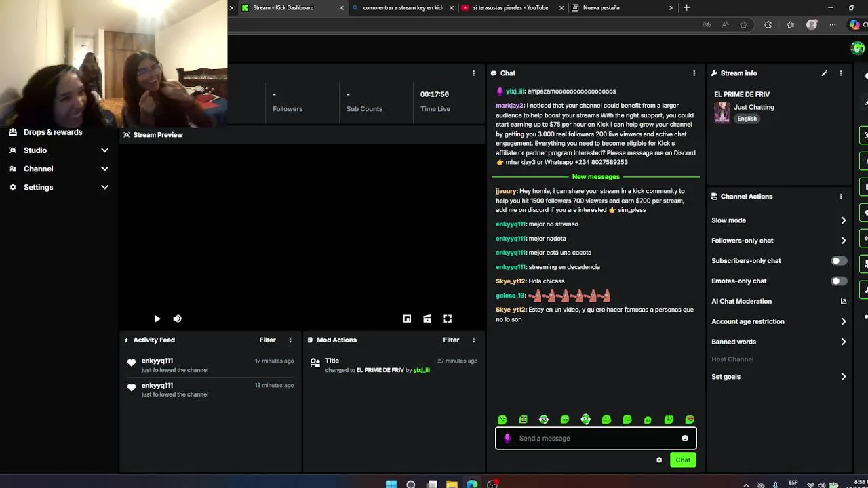Open Banned words options arrow
Image resolution: width=868 pixels, height=488 pixels.
pos(844,342)
